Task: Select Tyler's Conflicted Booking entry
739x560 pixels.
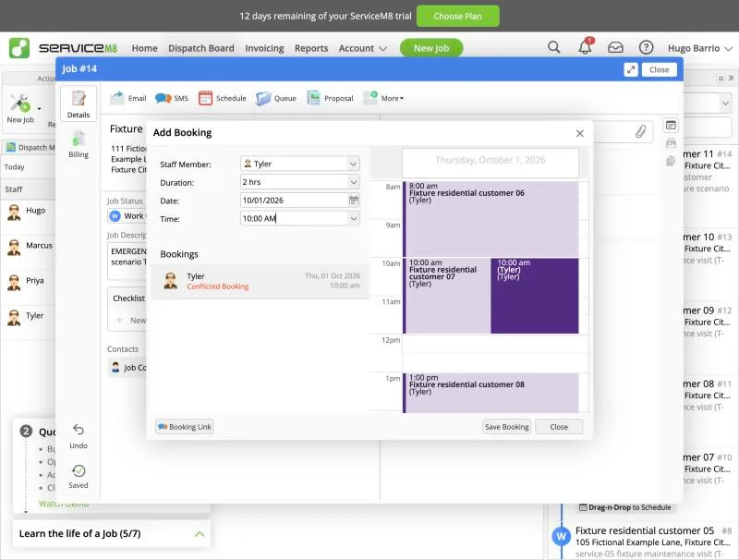Action: [260, 281]
